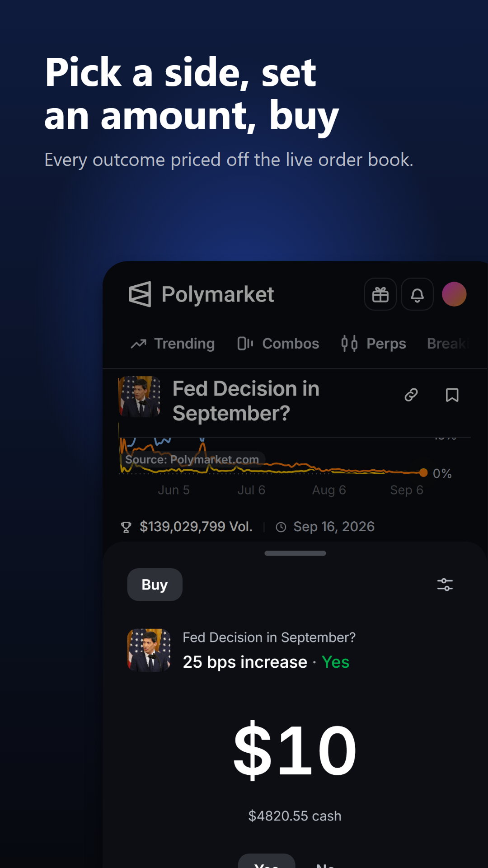Open the Perps tab

pos(374,344)
